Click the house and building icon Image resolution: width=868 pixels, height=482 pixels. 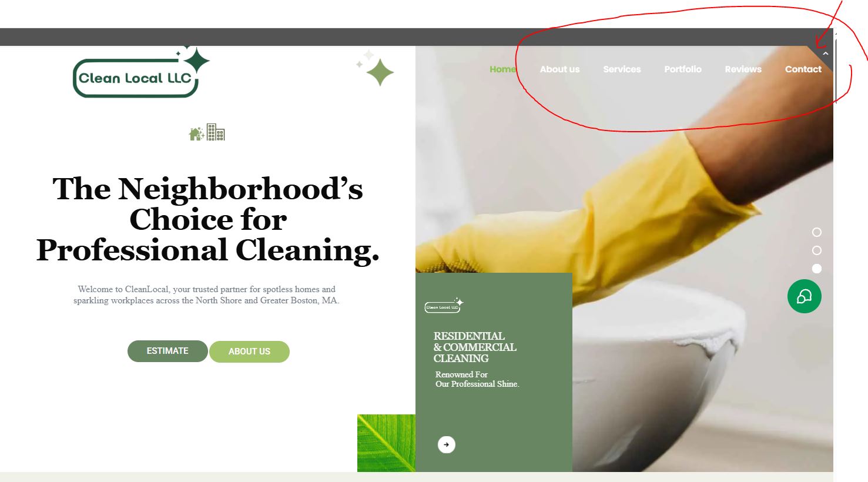pyautogui.click(x=207, y=132)
